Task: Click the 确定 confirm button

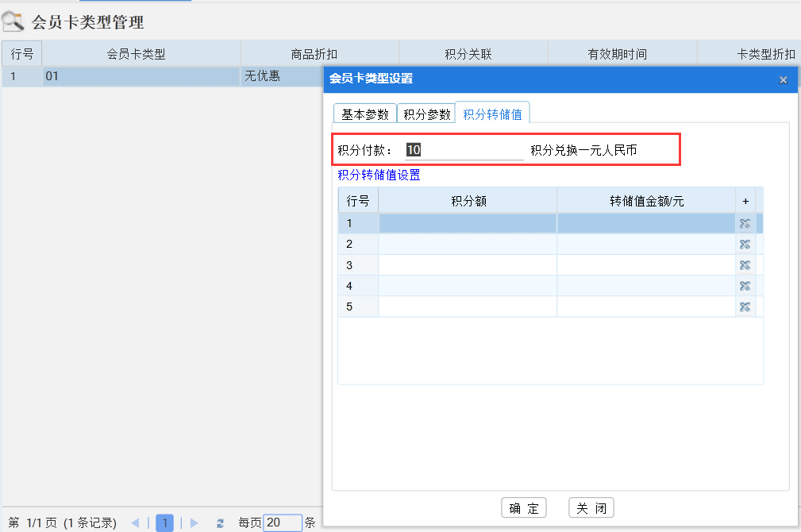Action: (x=525, y=507)
